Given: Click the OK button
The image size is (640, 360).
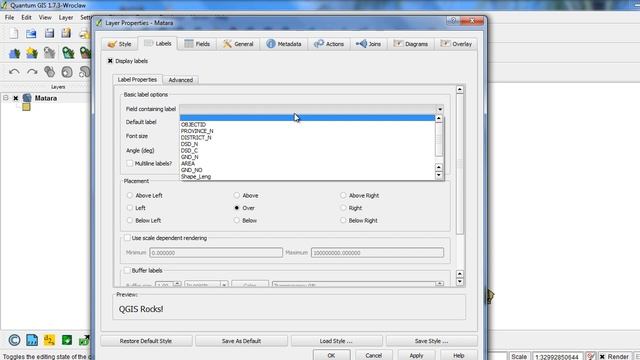Looking at the screenshot, I should [x=331, y=355].
